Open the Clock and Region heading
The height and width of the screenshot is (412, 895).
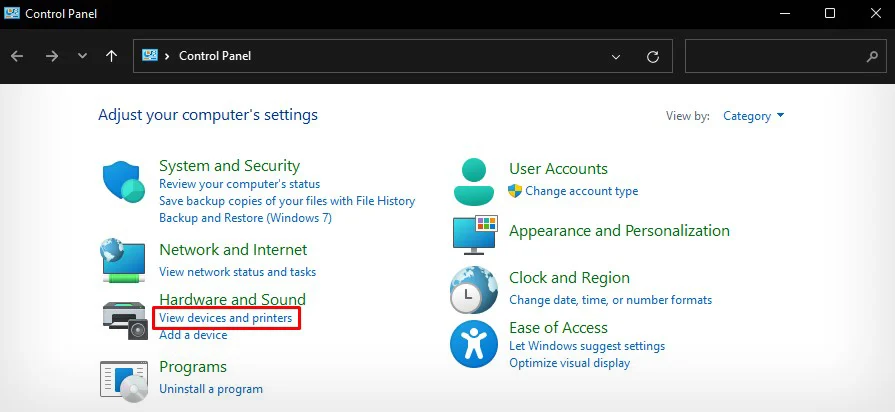point(570,278)
